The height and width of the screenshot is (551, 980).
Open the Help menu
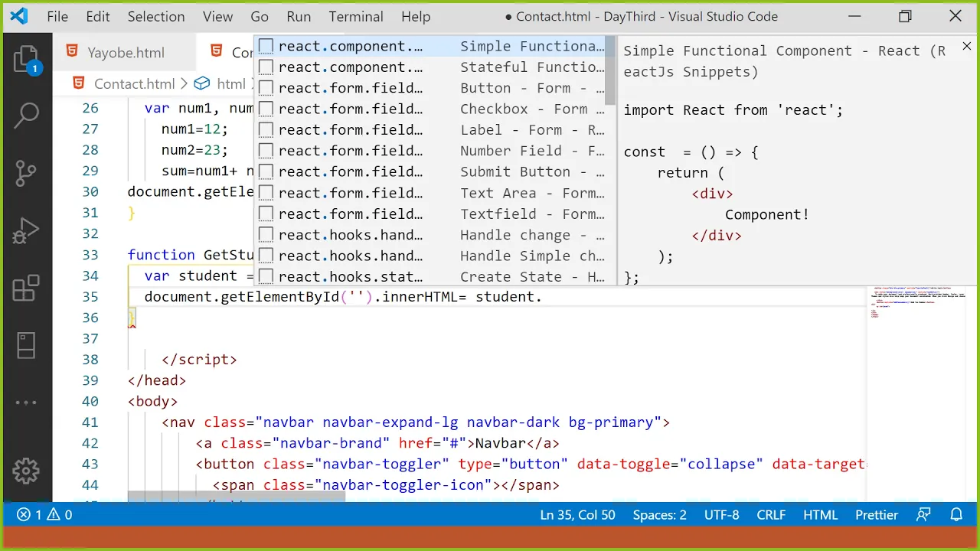416,16
